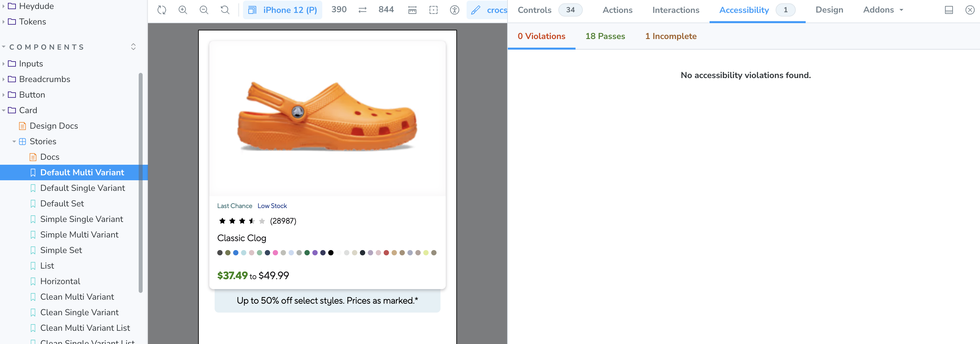Click the Low Stock link
This screenshot has height=344, width=980.
coord(272,206)
